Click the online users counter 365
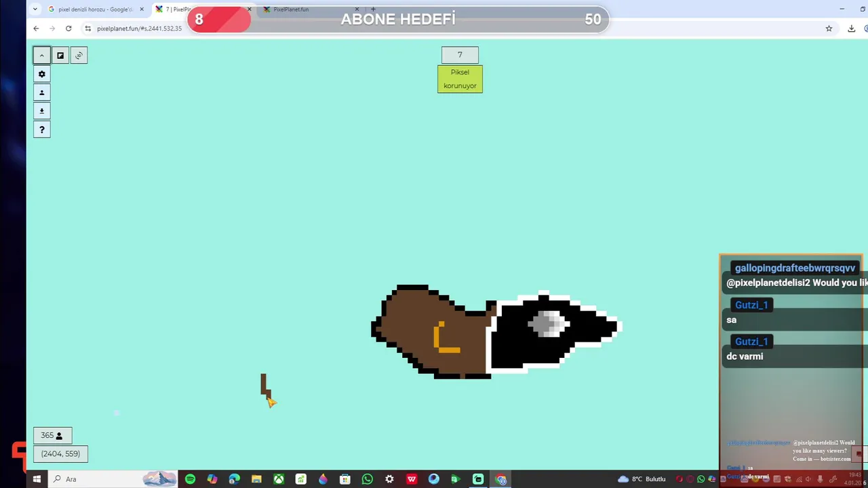Viewport: 868px width, 488px height. [x=52, y=435]
